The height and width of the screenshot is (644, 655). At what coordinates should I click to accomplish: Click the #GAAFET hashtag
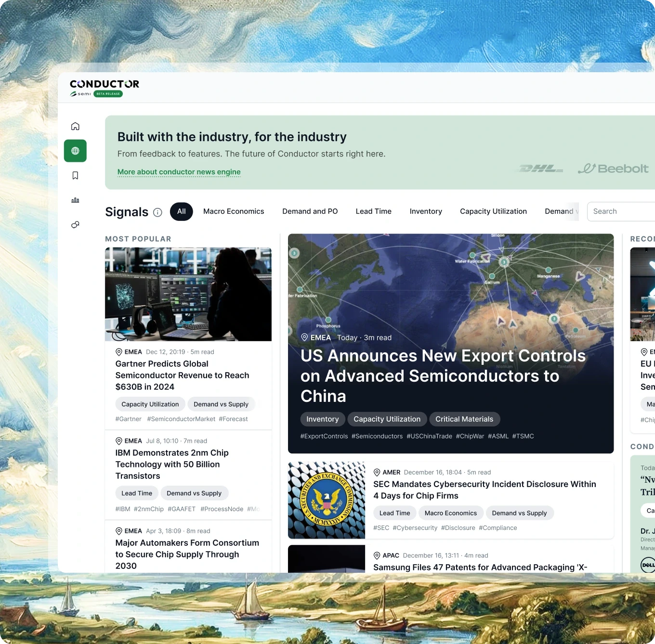coord(182,509)
